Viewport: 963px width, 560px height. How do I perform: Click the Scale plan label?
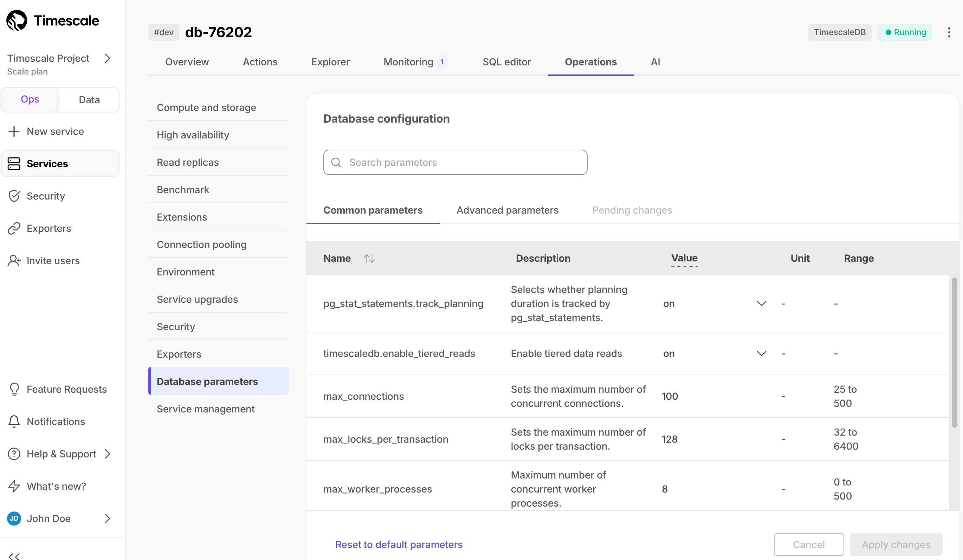click(x=27, y=71)
